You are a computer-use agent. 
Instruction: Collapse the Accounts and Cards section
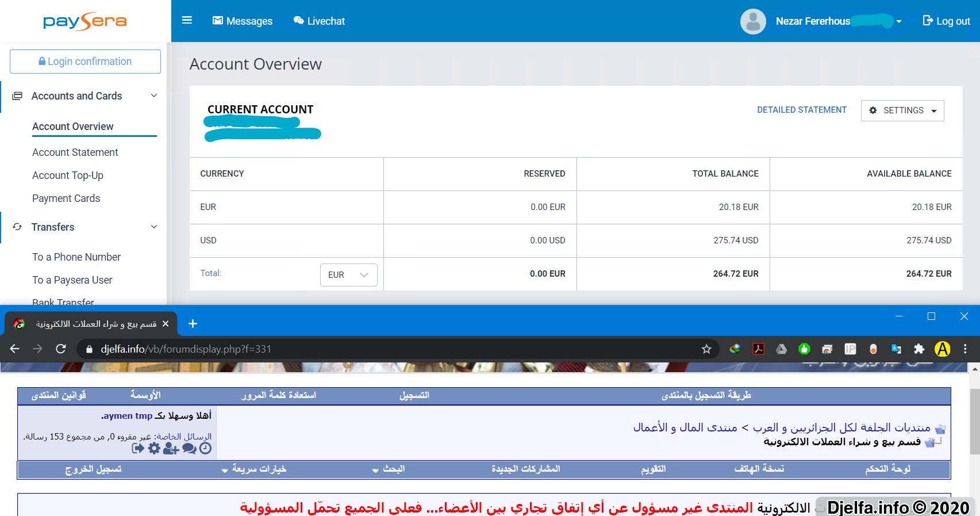[x=154, y=96]
